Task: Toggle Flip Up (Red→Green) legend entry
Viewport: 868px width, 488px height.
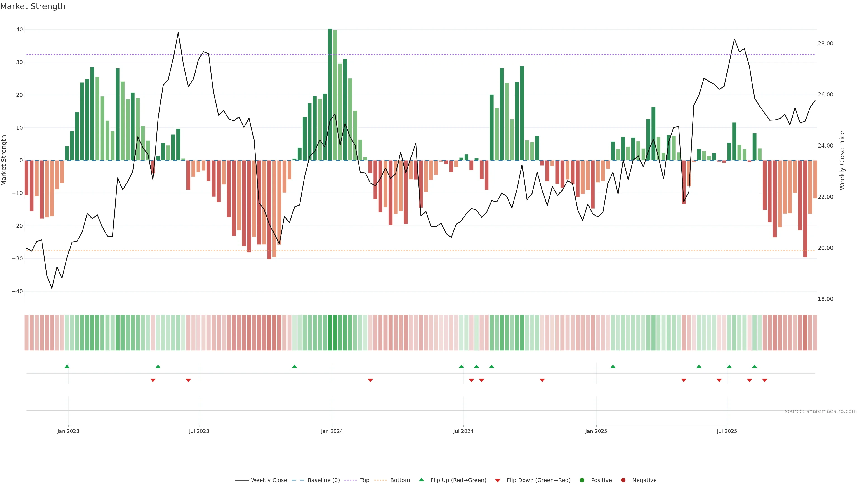Action: 458,480
